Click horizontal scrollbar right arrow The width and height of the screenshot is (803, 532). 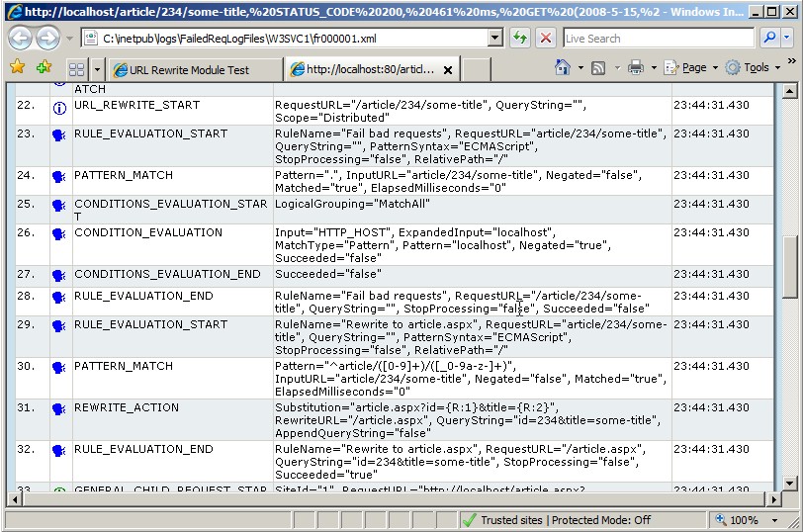click(773, 499)
